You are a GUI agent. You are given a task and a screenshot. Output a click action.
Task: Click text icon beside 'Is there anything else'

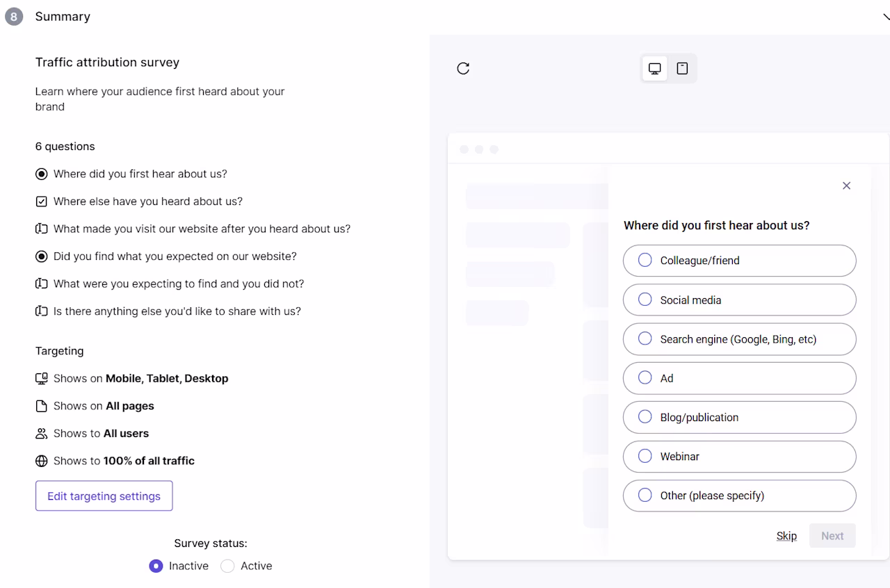[x=42, y=311]
